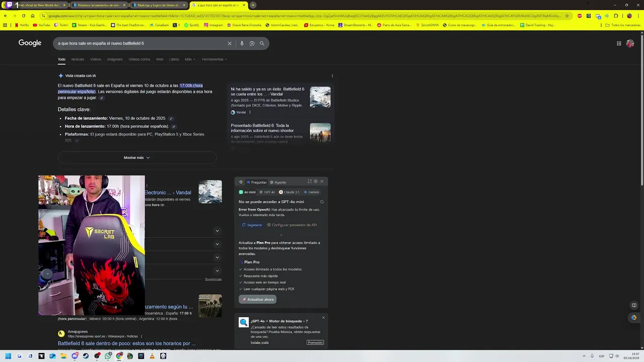Click in the Google search box
This screenshot has height=362, width=644.
pyautogui.click(x=141, y=43)
